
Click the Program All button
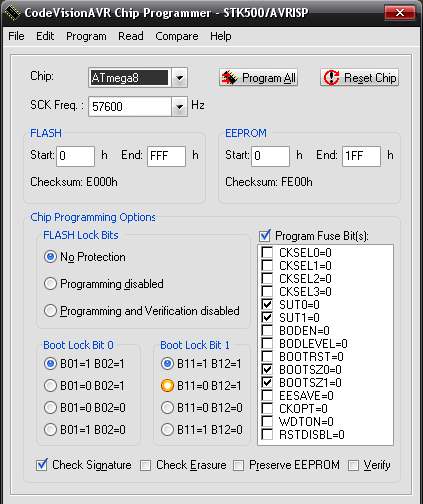[x=258, y=78]
